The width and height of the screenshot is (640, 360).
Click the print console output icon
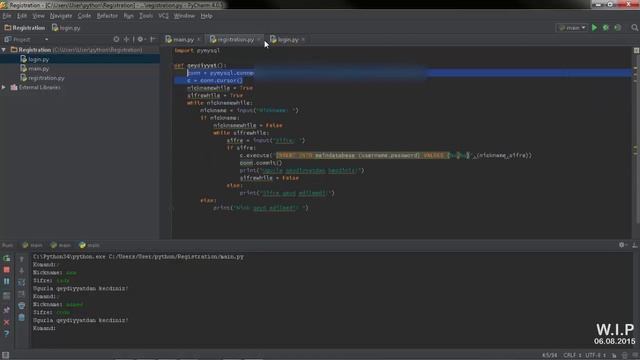22,305
